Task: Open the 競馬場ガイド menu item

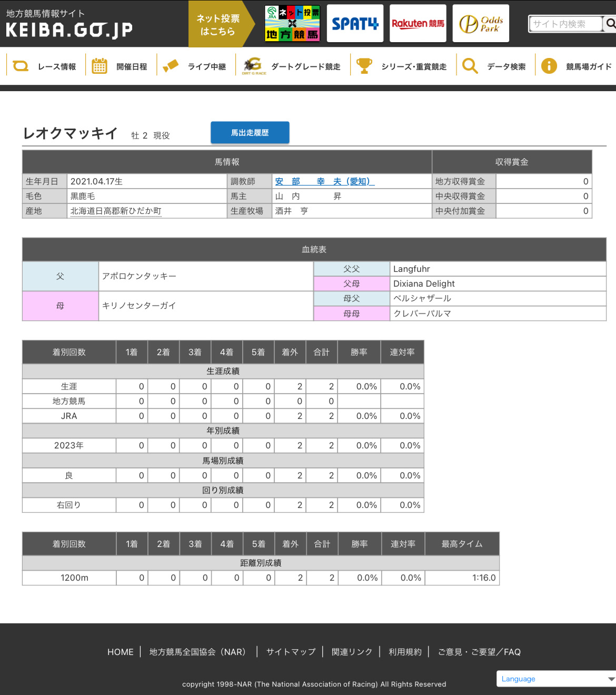Action: pyautogui.click(x=589, y=67)
